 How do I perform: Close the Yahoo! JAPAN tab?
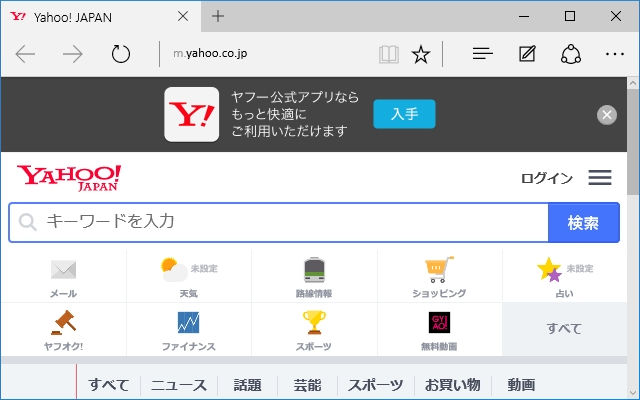pyautogui.click(x=183, y=16)
